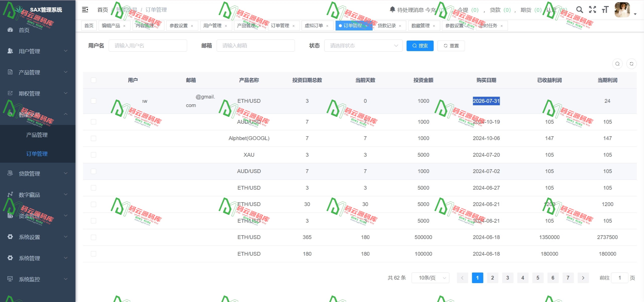644x302 pixels.
Task: Expand 资金管理 sidebar menu
Action: (38, 216)
